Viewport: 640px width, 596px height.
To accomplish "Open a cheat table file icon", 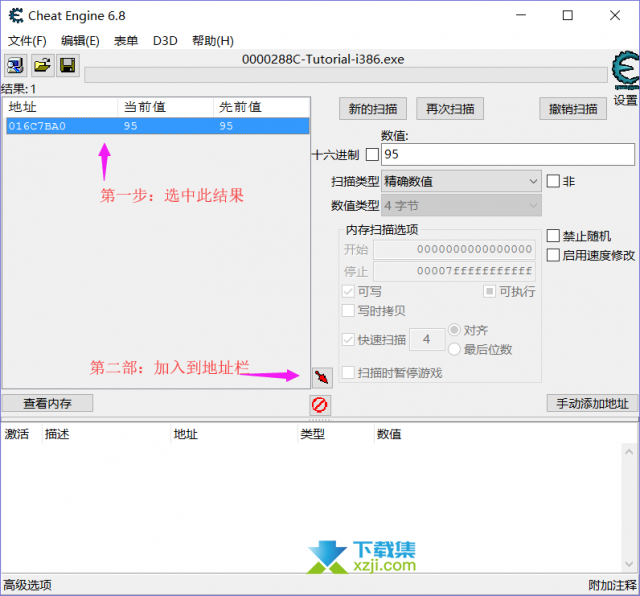I will [x=42, y=65].
